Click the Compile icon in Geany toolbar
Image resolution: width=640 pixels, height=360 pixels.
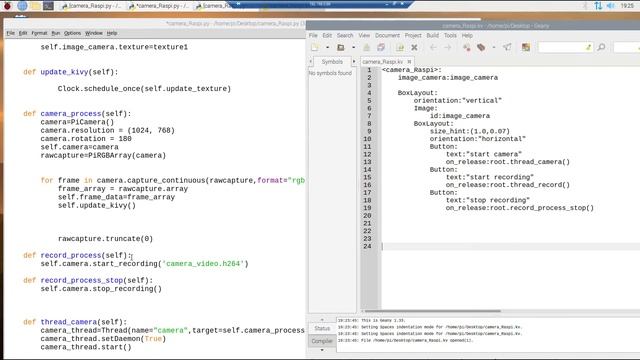tap(467, 48)
